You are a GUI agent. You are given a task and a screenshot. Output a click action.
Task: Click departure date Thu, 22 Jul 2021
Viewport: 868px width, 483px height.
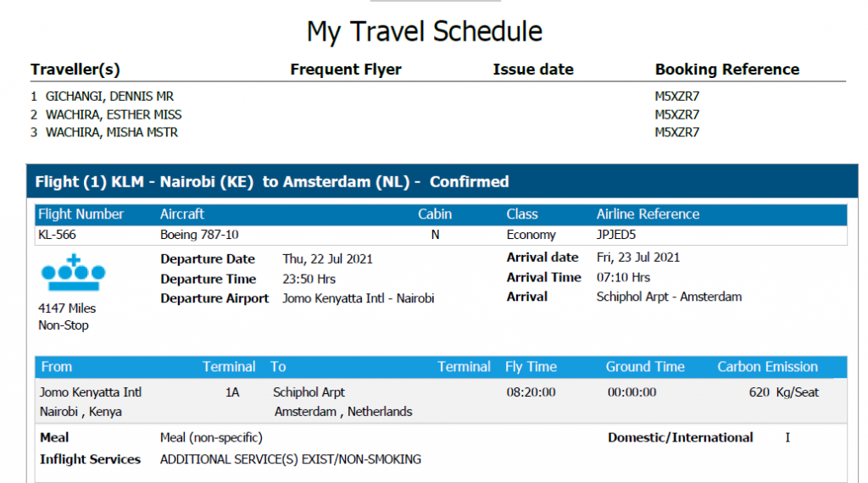tap(328, 259)
